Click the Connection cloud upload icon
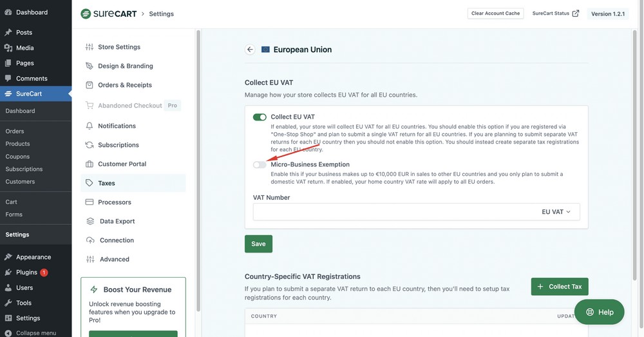This screenshot has width=644, height=337. coord(90,240)
